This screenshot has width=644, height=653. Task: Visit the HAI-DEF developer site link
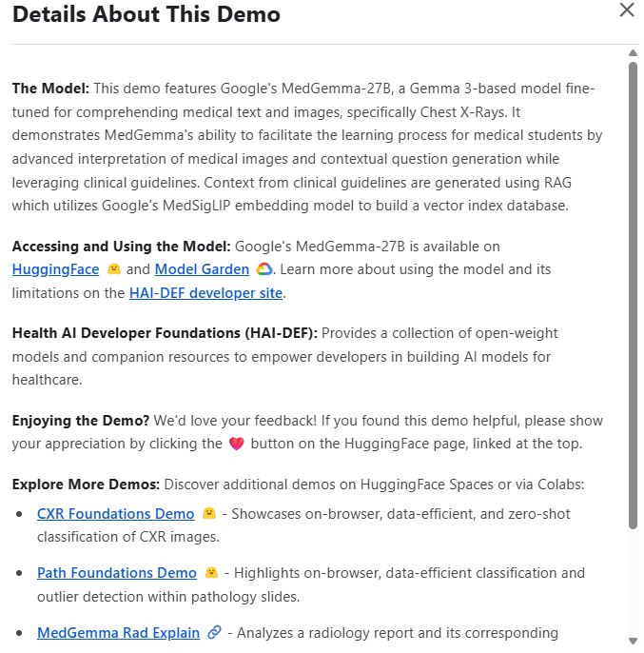[x=205, y=293]
